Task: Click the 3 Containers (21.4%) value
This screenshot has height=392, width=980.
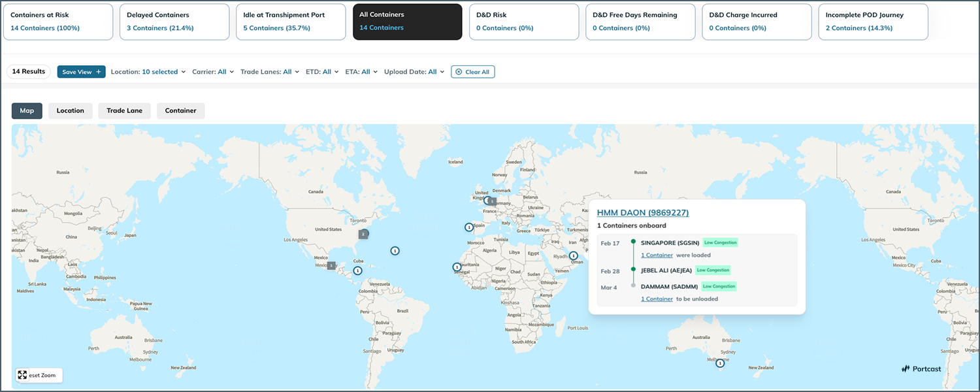Action: coord(160,28)
